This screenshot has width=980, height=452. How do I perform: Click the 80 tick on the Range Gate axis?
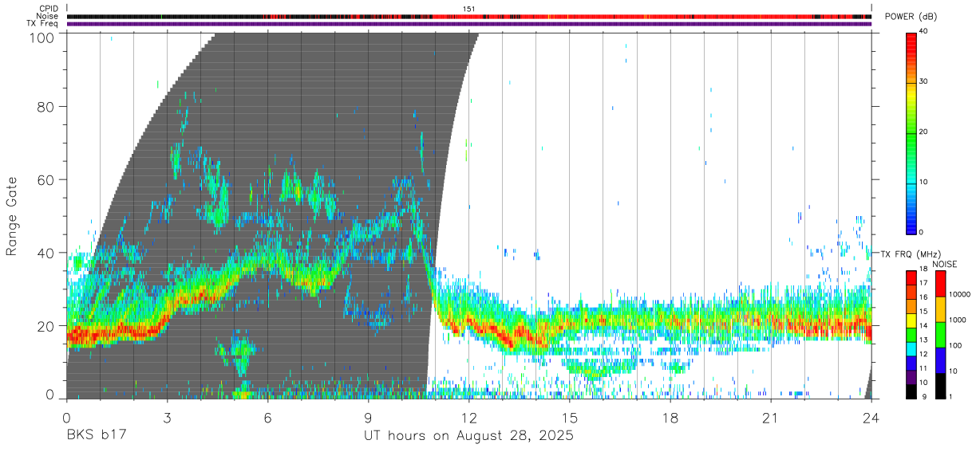pyautogui.click(x=45, y=105)
